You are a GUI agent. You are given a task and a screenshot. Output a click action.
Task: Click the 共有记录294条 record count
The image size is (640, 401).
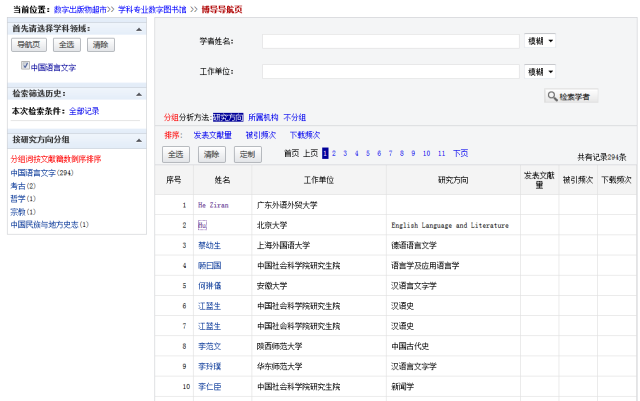click(602, 157)
